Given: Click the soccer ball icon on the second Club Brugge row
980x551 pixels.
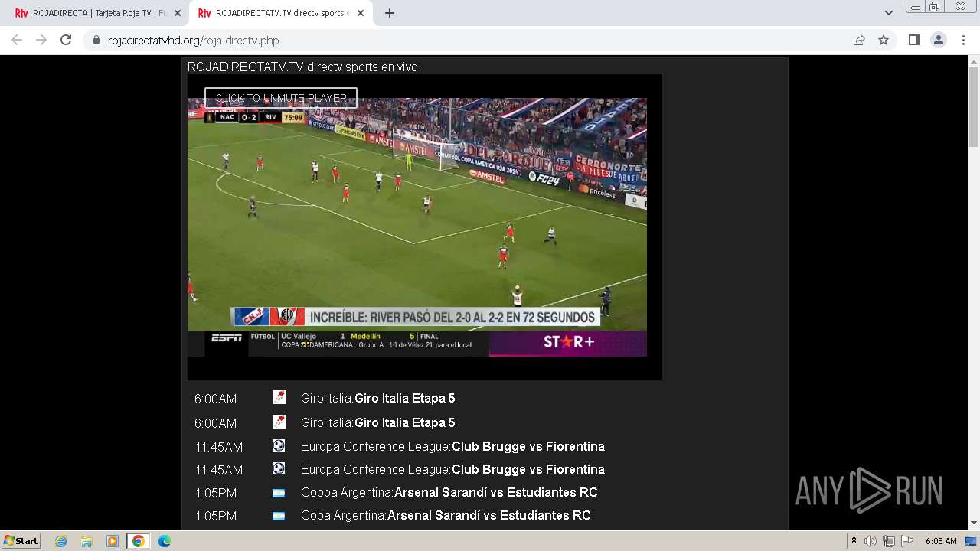Looking at the screenshot, I should [x=279, y=468].
